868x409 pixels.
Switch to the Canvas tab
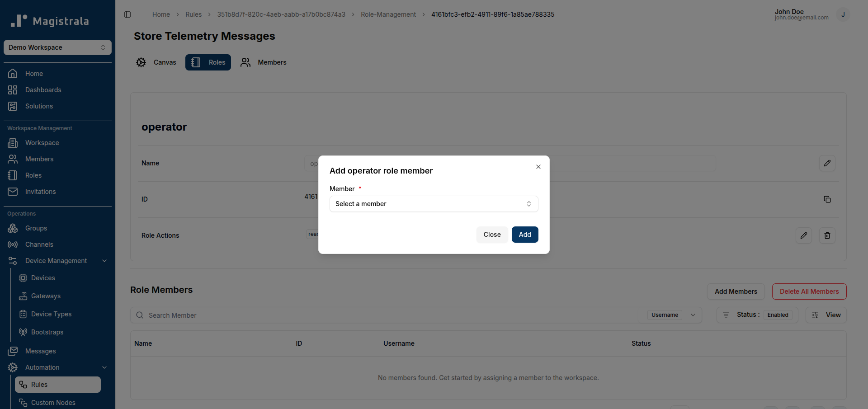[156, 62]
